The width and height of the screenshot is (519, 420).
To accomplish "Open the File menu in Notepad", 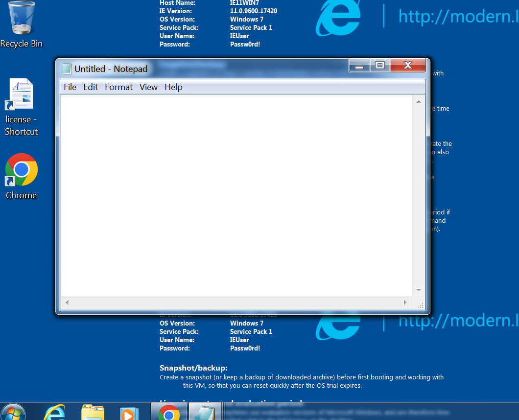I will pyautogui.click(x=70, y=87).
